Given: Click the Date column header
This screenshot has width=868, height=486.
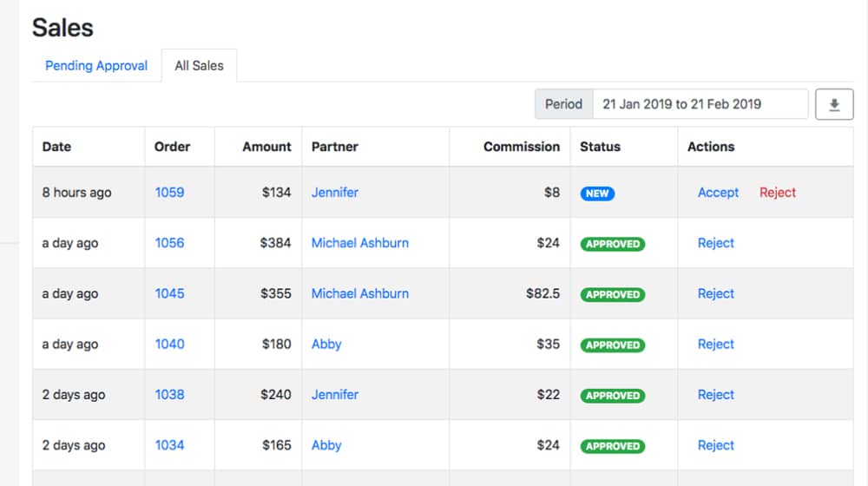Looking at the screenshot, I should click(x=56, y=147).
